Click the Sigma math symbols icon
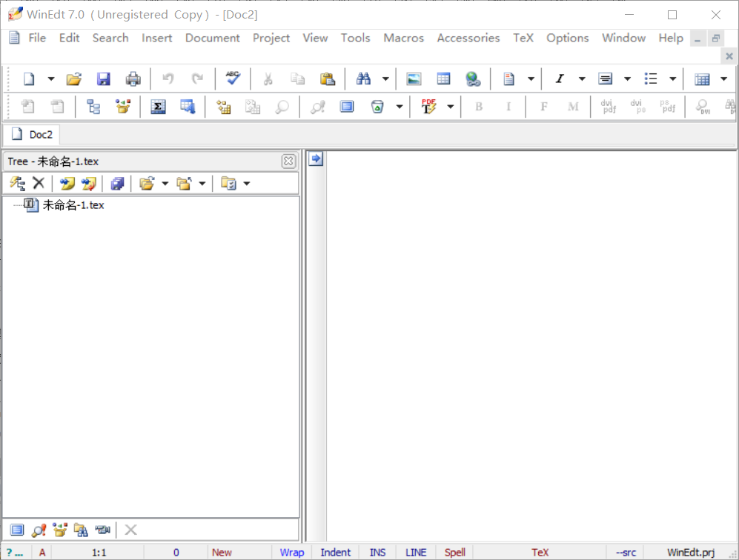The image size is (739, 560). pos(158,107)
